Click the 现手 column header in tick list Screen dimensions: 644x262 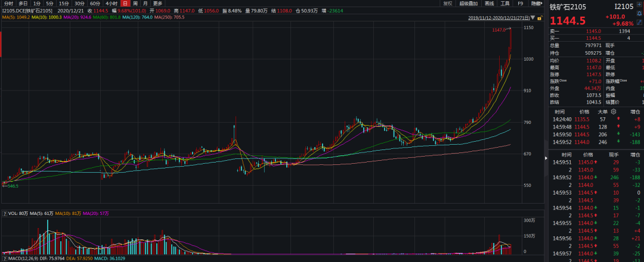point(614,155)
